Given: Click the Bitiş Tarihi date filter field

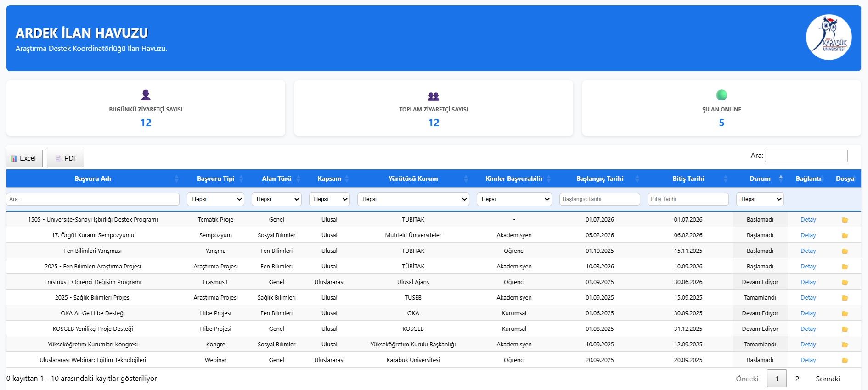Looking at the screenshot, I should (688, 199).
